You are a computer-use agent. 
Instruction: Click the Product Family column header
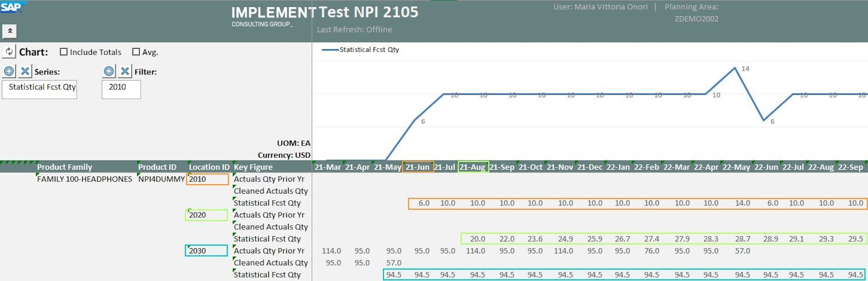(64, 167)
